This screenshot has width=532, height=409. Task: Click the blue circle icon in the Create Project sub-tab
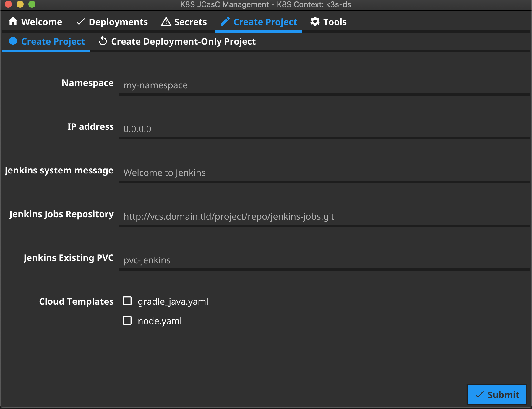[x=13, y=41]
